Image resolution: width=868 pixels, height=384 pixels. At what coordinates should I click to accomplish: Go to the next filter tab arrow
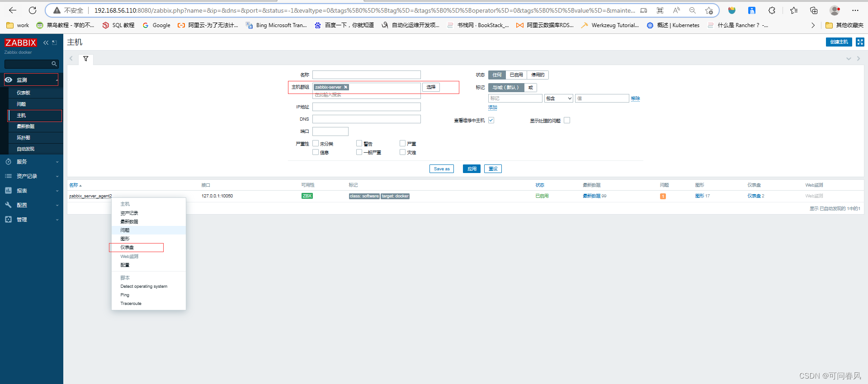pyautogui.click(x=859, y=59)
